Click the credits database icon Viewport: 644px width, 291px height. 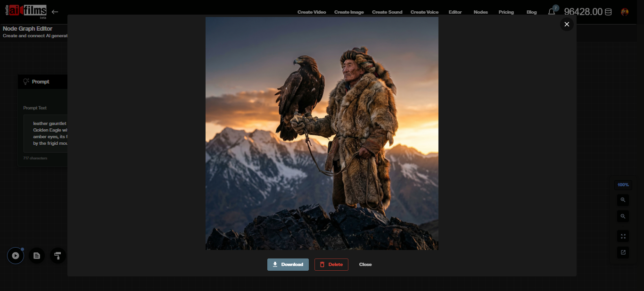[x=608, y=11]
